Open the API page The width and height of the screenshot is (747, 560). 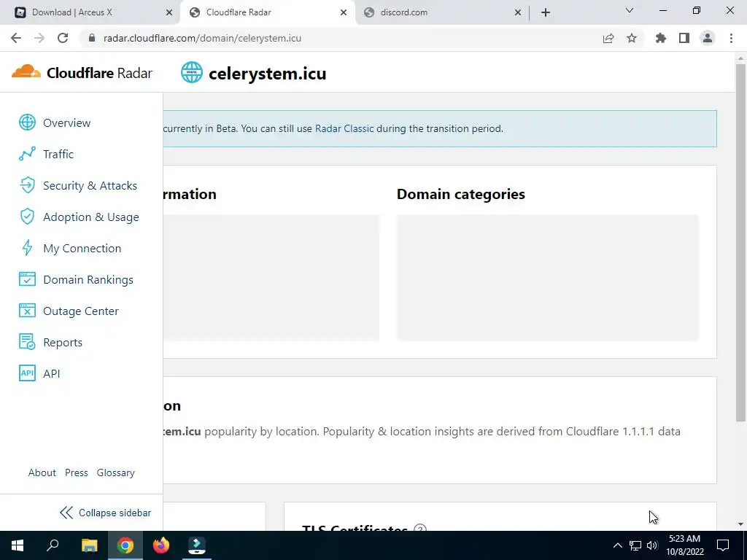(52, 374)
